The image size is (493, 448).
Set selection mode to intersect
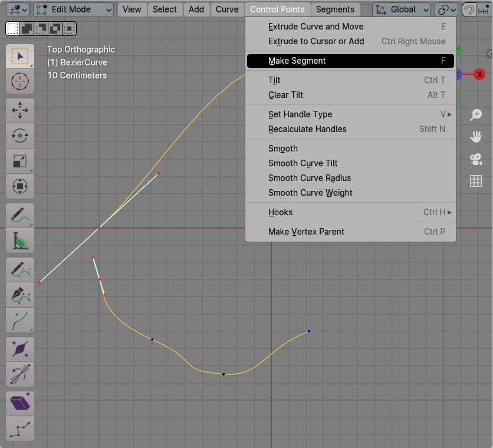[69, 29]
